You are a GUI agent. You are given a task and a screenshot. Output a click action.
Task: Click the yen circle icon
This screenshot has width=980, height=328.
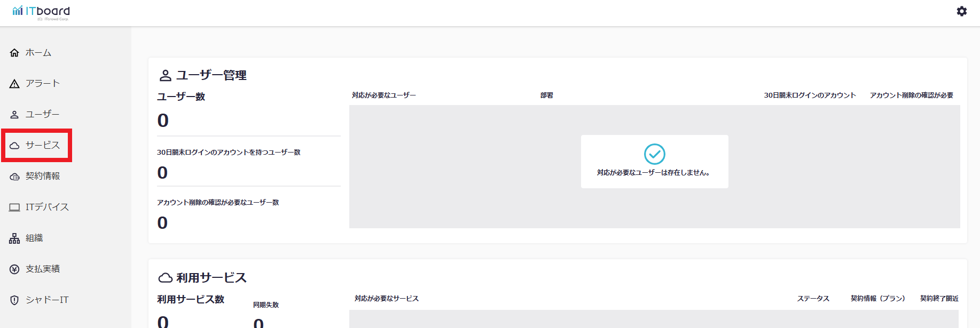click(14, 269)
